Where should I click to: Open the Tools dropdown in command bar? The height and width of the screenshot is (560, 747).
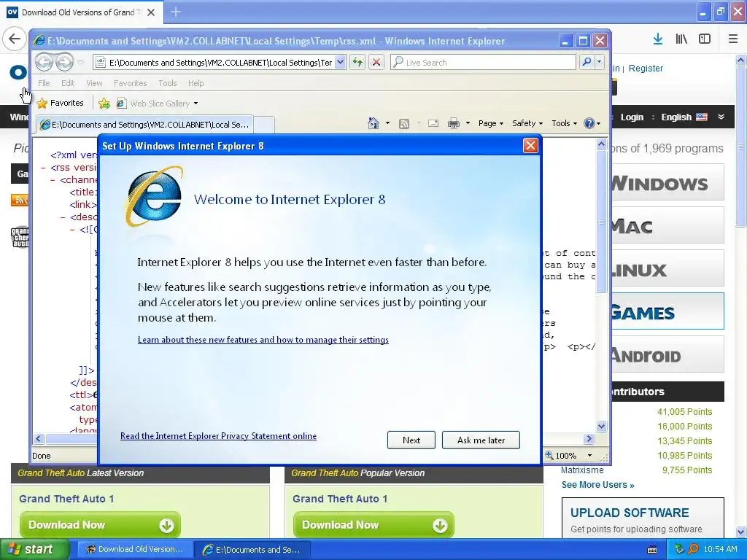[564, 123]
